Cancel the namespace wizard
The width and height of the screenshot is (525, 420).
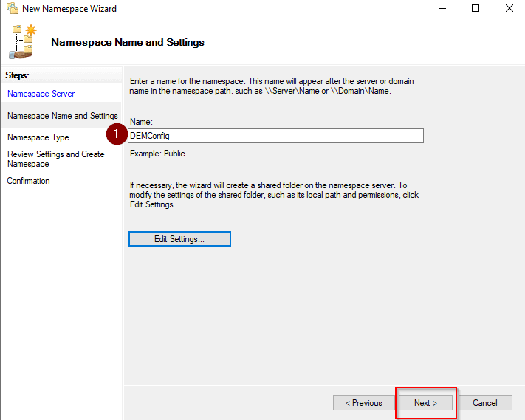485,403
